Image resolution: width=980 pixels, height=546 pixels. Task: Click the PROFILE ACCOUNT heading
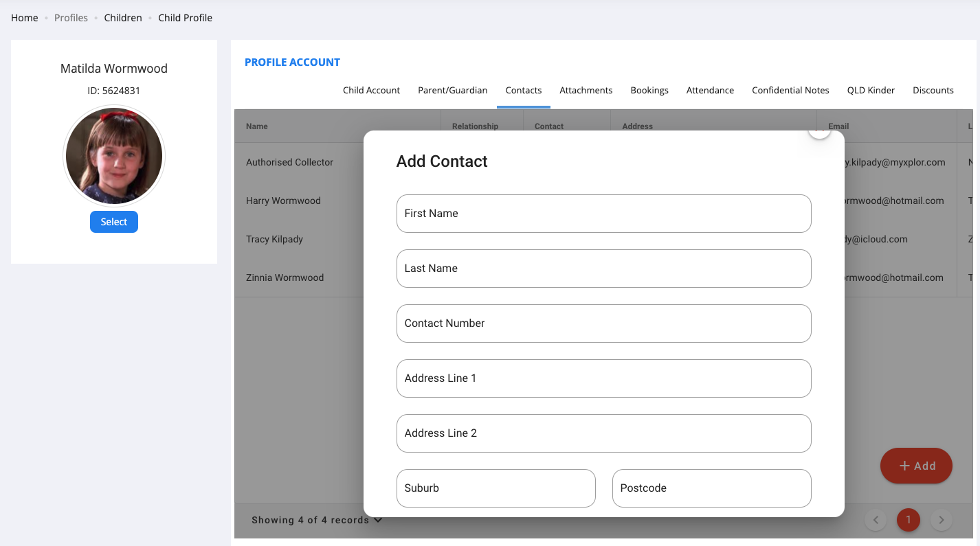292,62
